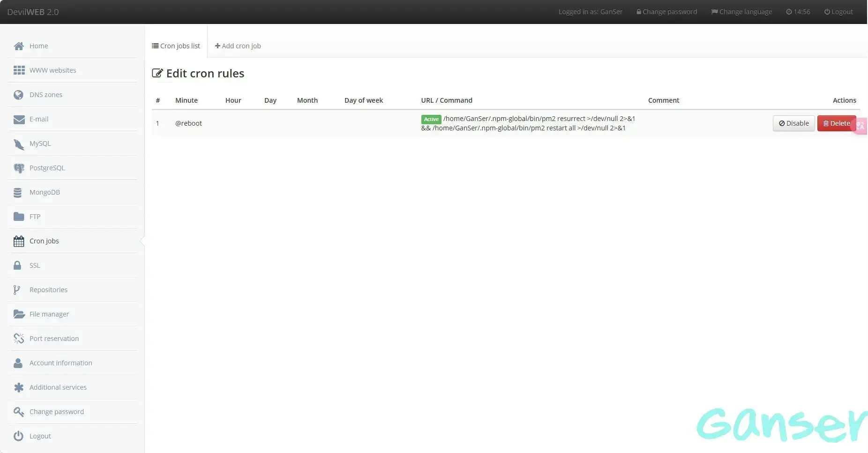
Task: Click the E-mail envelope icon
Action: (19, 119)
